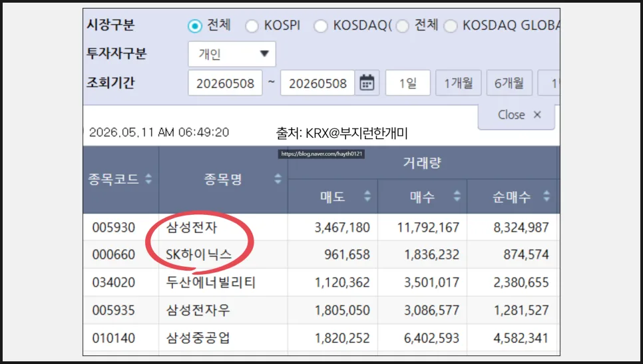This screenshot has height=364, width=643.
Task: Select the KOSDAQ radio button
Action: pyautogui.click(x=321, y=26)
